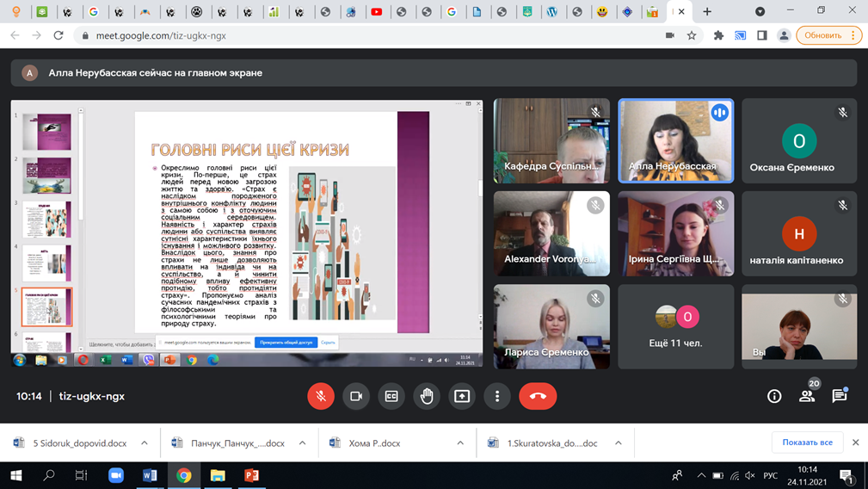The image size is (868, 489).
Task: Open a new browser tab
Action: click(707, 12)
